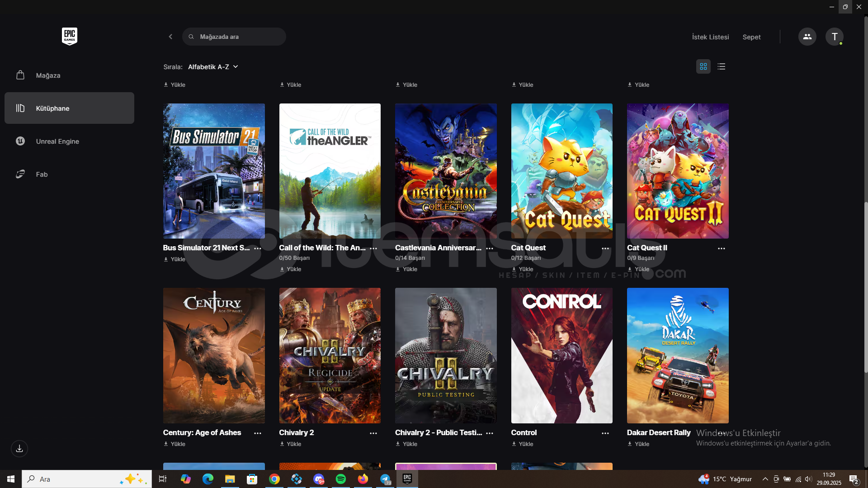Open options menu for Chivalry 2
This screenshot has width=868, height=488.
(x=373, y=433)
